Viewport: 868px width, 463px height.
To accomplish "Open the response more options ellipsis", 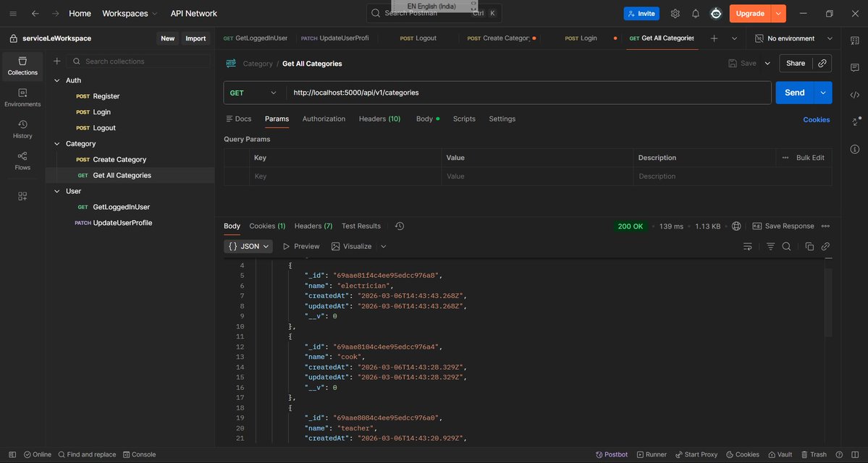I will pyautogui.click(x=825, y=226).
